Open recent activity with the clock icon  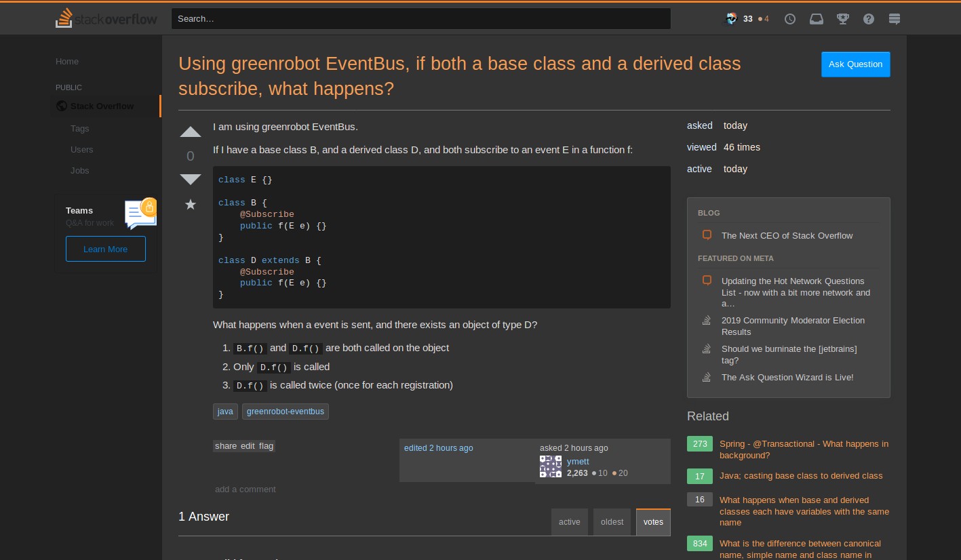click(x=790, y=18)
